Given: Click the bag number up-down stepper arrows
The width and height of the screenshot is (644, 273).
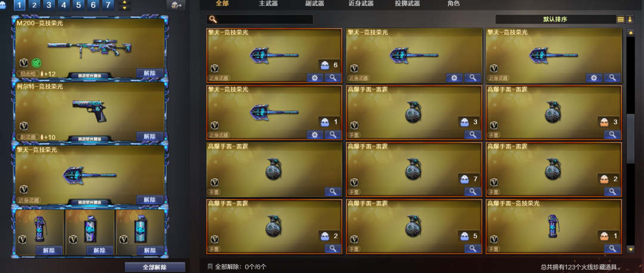Looking at the screenshot, I should [125, 5].
